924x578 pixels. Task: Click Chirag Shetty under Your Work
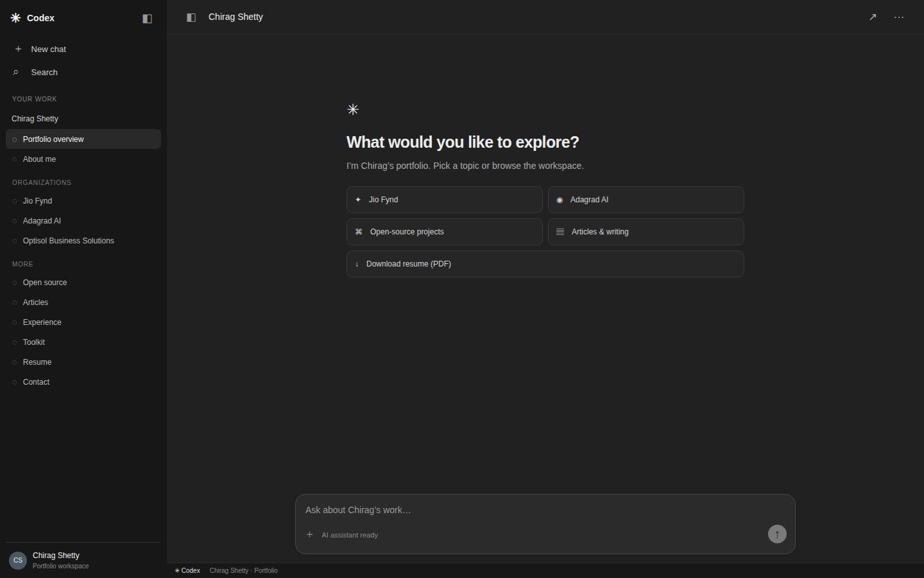click(35, 119)
